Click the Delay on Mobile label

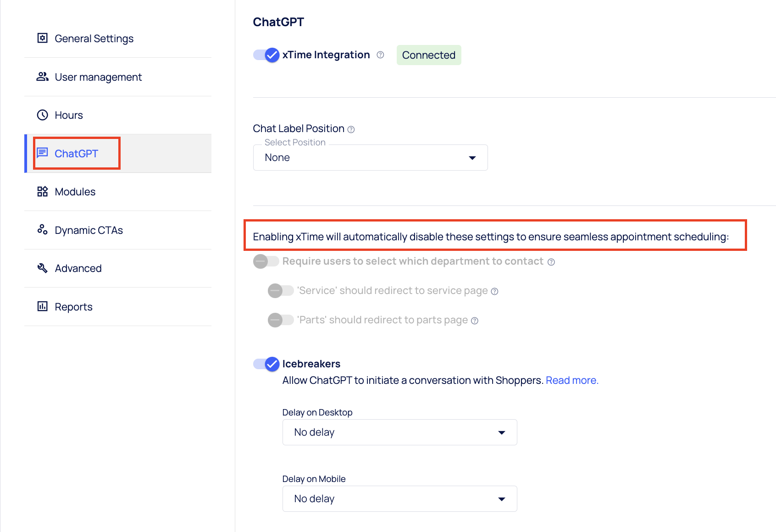tap(314, 479)
